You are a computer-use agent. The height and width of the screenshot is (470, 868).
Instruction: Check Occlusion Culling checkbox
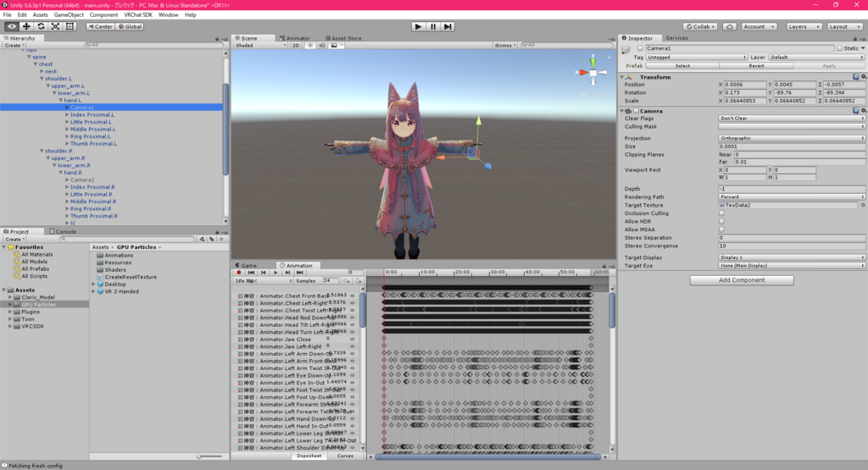pyautogui.click(x=721, y=213)
